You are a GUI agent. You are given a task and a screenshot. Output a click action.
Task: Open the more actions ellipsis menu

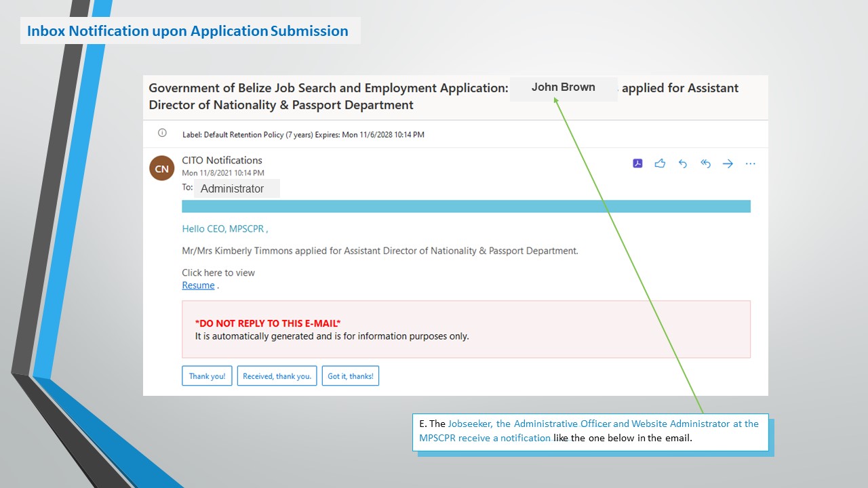click(x=750, y=163)
